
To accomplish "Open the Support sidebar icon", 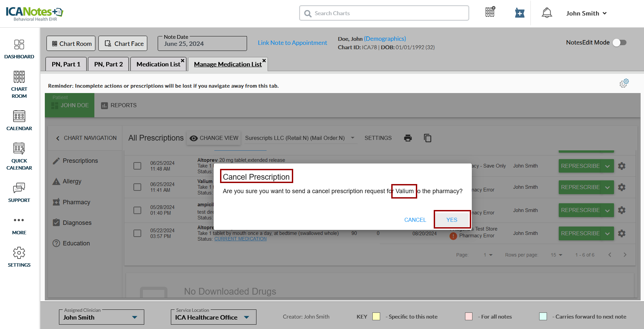I will 19,192.
